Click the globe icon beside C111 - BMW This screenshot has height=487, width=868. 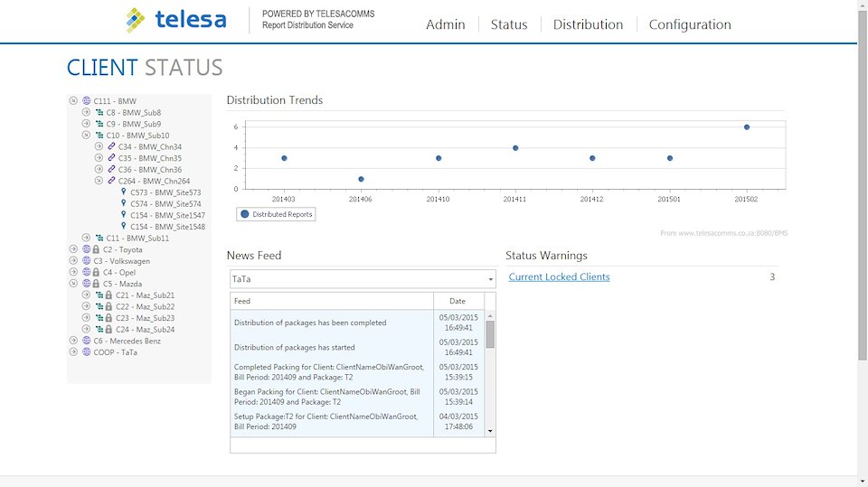(x=87, y=100)
